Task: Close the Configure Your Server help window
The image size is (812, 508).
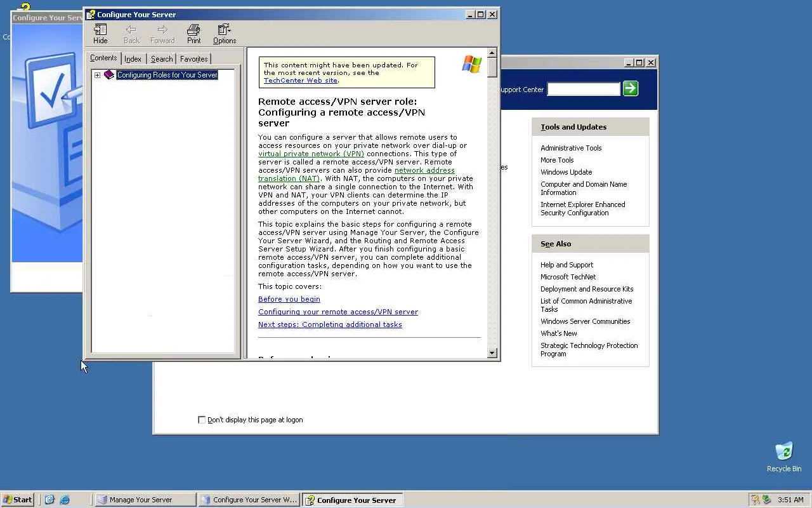Action: [492, 14]
